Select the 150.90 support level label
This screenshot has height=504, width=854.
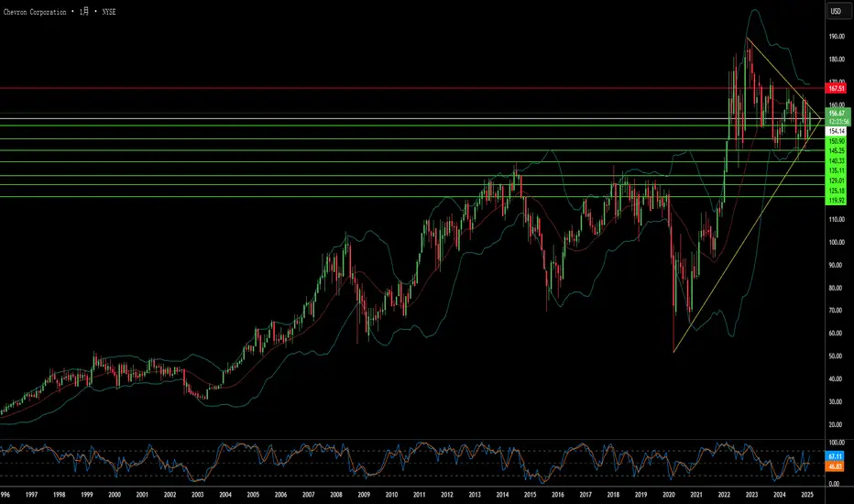coord(836,141)
